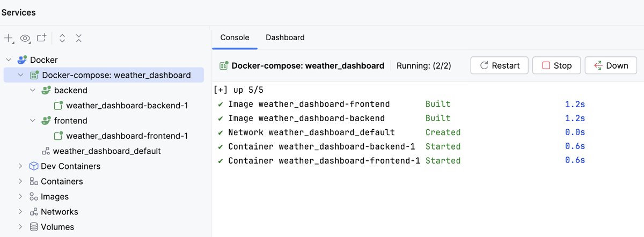The width and height of the screenshot is (644, 237).
Task: Collapse the Docker-compose: weather_dashboard node
Action: pyautogui.click(x=21, y=75)
